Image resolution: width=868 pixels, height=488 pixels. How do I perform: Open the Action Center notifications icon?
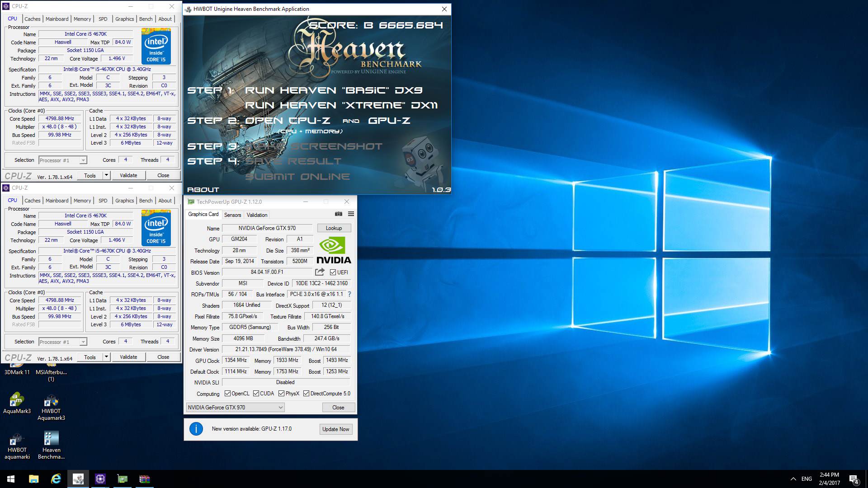pos(854,479)
